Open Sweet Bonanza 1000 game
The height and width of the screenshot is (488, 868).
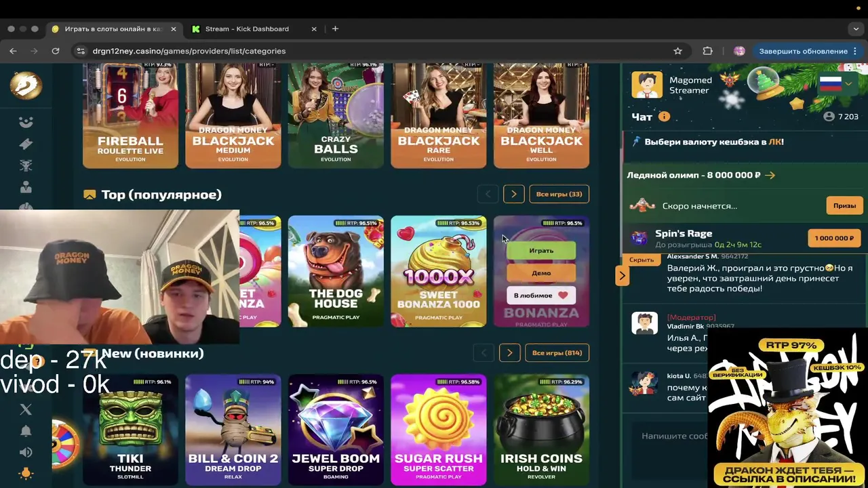click(x=438, y=271)
